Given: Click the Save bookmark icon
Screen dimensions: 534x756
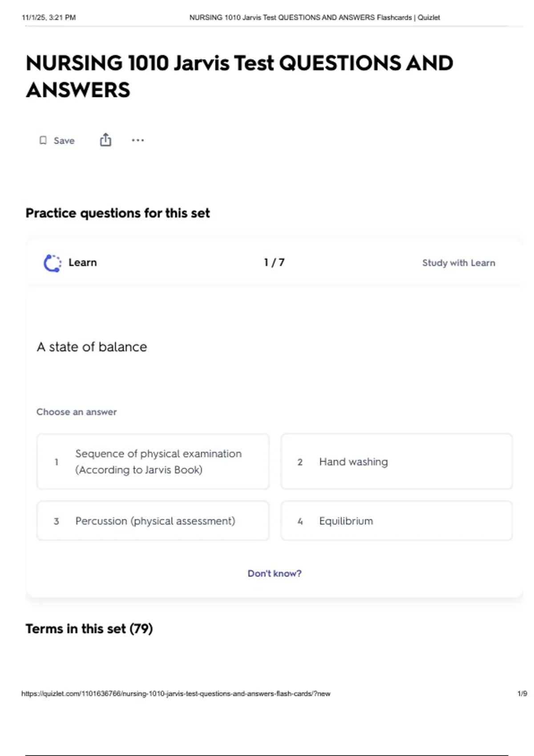Looking at the screenshot, I should pos(43,141).
